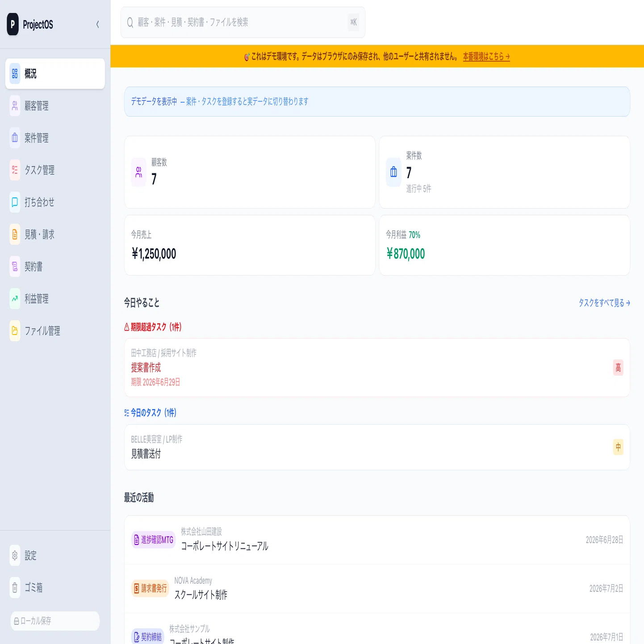The height and width of the screenshot is (644, 644).
Task: Click the 中 priority badge
Action: [618, 447]
